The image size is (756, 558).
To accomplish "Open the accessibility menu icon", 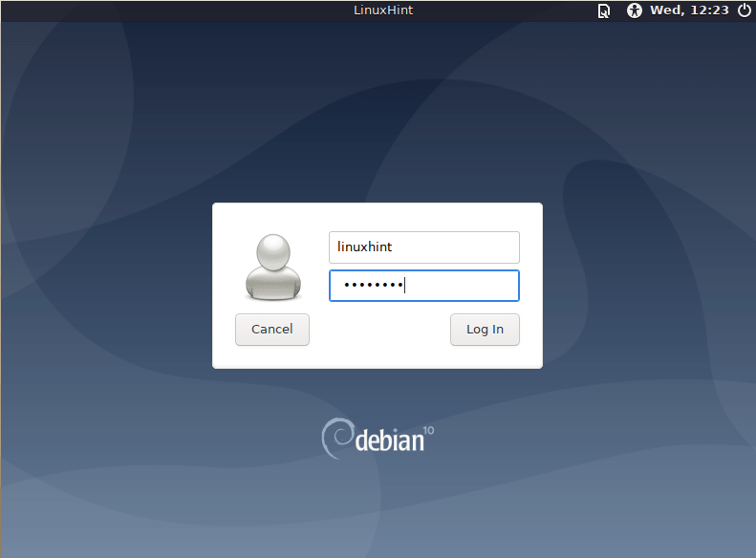I will pos(634,11).
